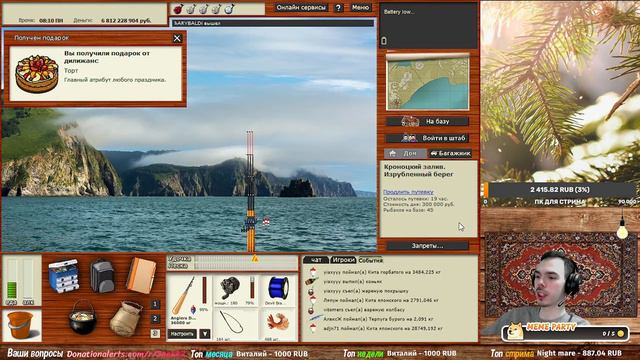Switch to the Чат tab

click(x=316, y=260)
